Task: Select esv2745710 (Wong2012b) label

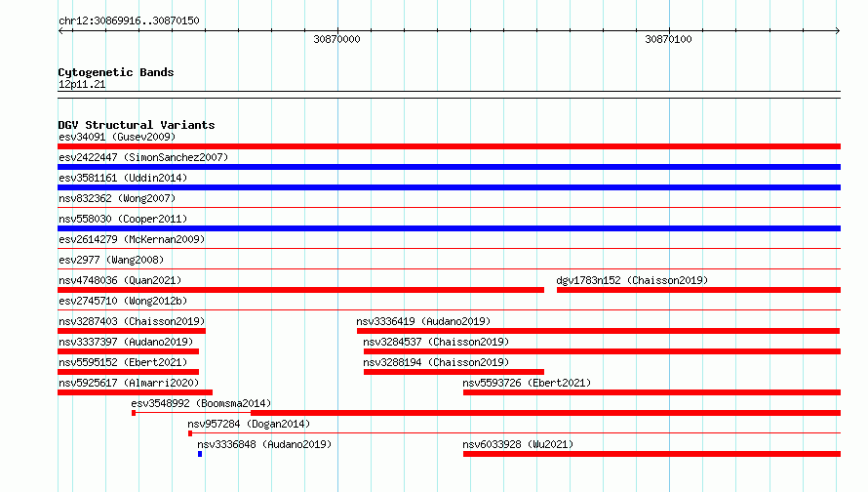Action: (x=123, y=301)
